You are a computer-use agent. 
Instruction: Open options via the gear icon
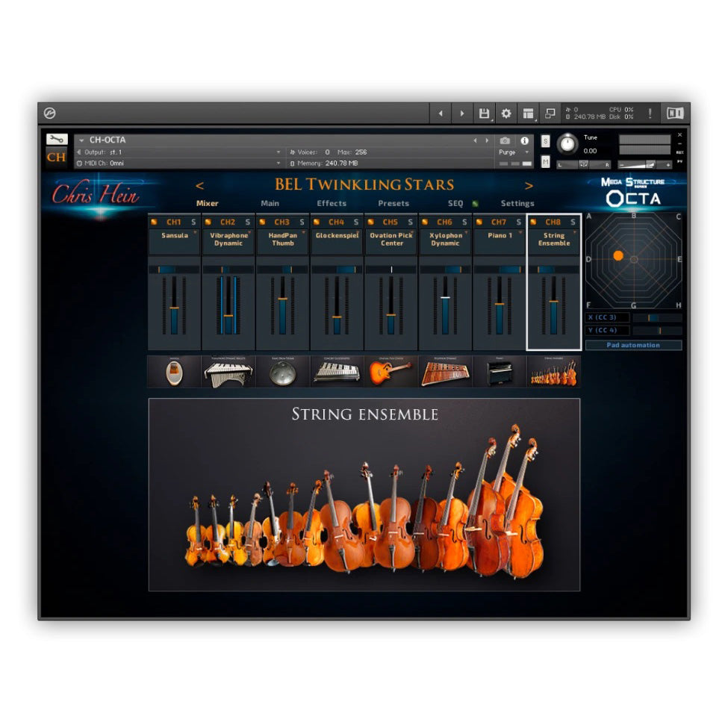click(x=506, y=113)
